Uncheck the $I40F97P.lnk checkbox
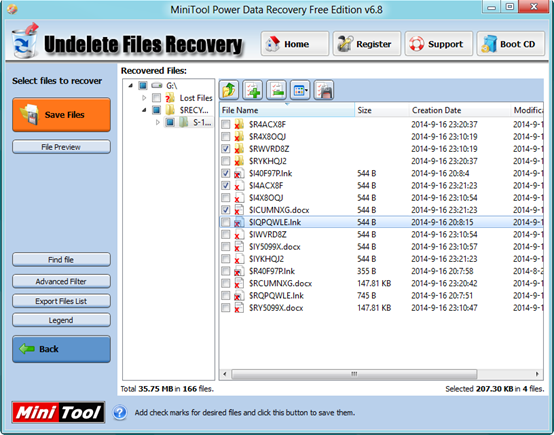This screenshot has width=554, height=435. [225, 174]
